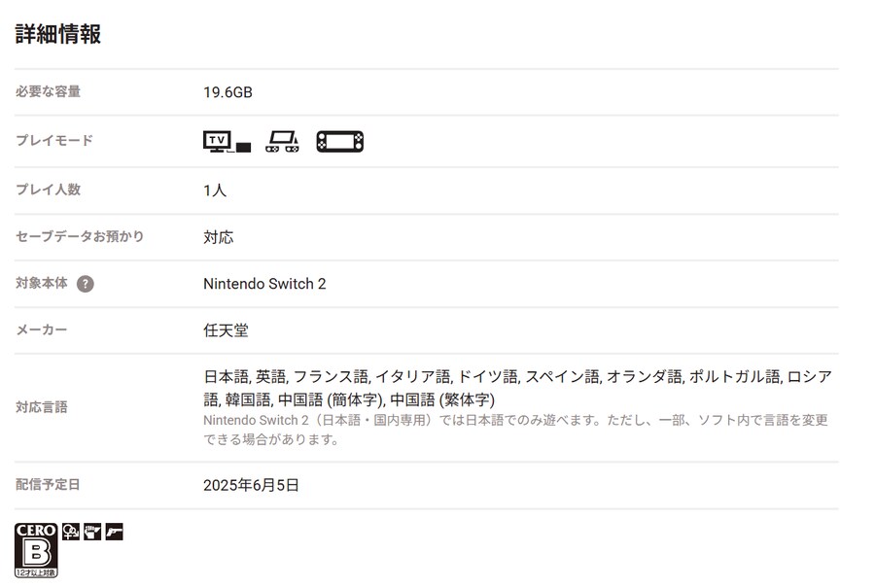Select the Nintendo Switch 2 value
The height and width of the screenshot is (588, 875).
click(264, 284)
